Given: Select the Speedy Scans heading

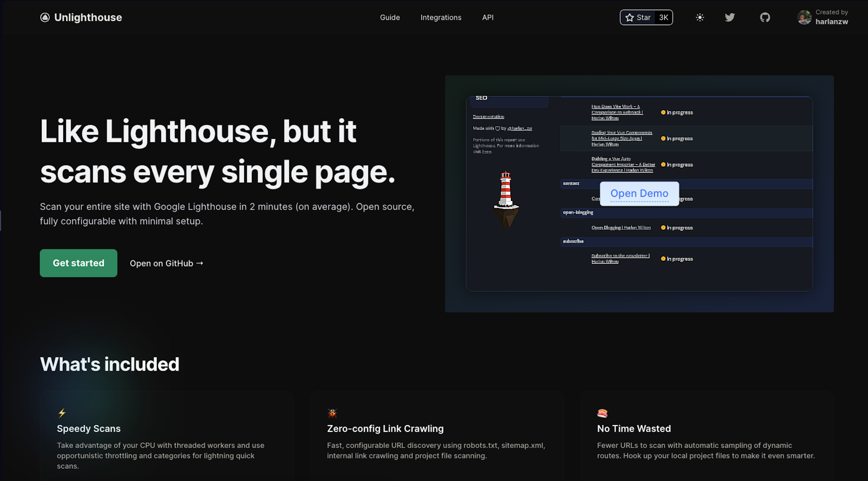Looking at the screenshot, I should (89, 429).
